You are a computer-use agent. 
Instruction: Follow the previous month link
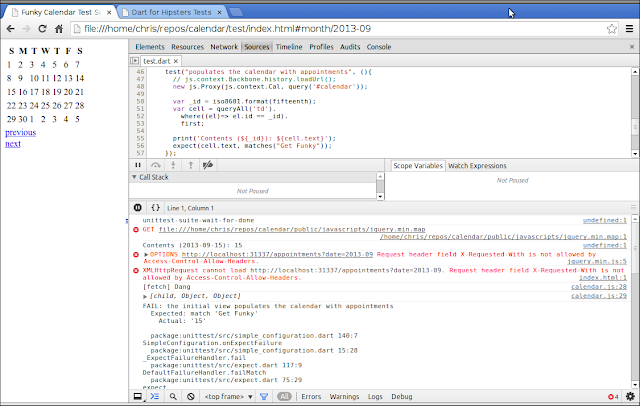(x=20, y=133)
